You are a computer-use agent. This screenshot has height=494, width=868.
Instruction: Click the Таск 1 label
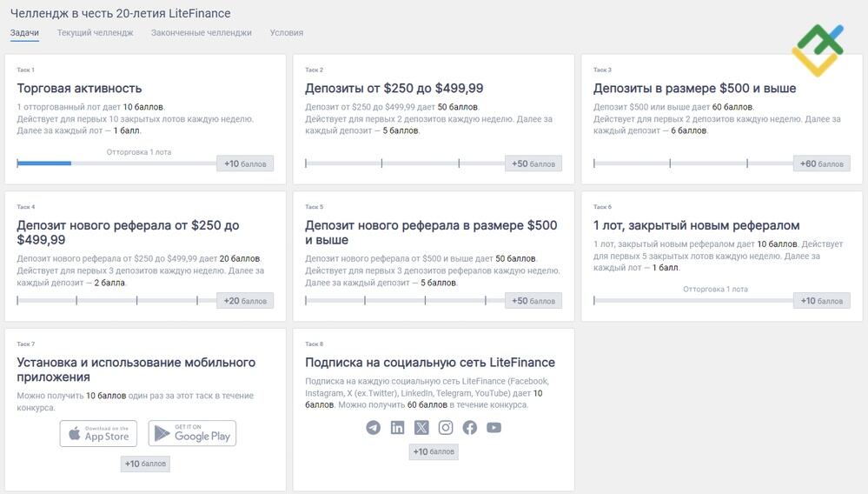click(x=25, y=70)
